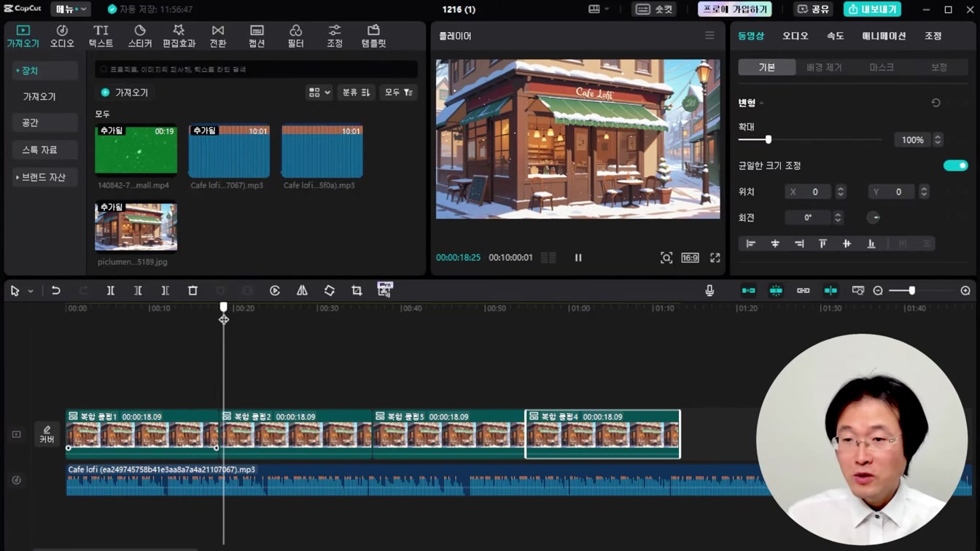Viewport: 980px width, 551px height.
Task: Open the 오디오 tab
Action: [x=62, y=36]
